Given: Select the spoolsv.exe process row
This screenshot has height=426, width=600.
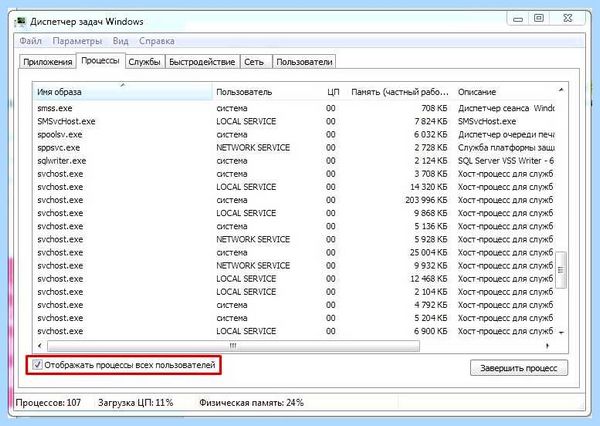Looking at the screenshot, I should point(295,134).
